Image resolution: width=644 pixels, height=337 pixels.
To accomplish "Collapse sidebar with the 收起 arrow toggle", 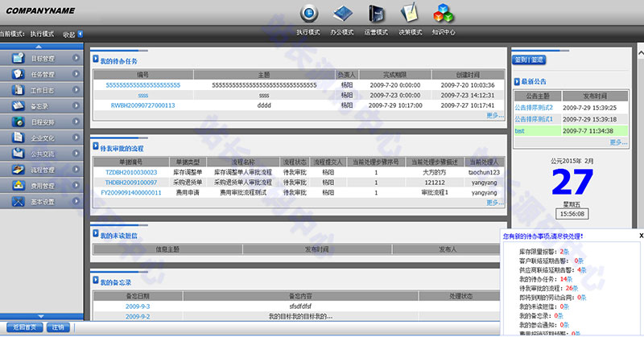I will (x=80, y=35).
